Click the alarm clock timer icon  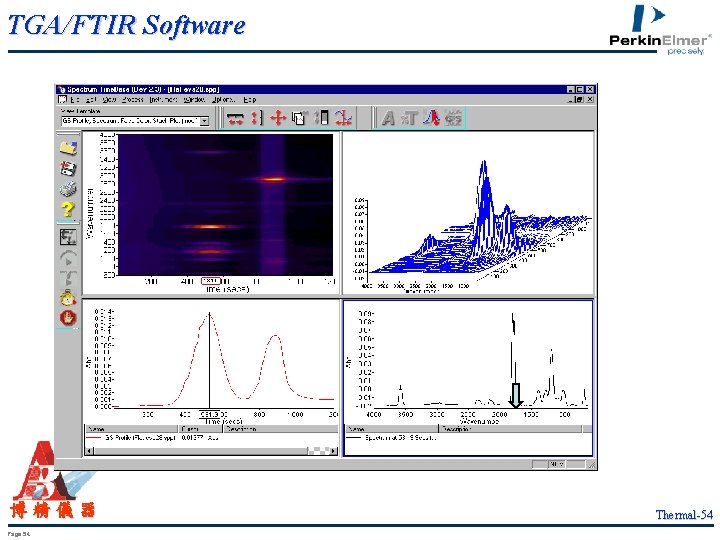68,298
